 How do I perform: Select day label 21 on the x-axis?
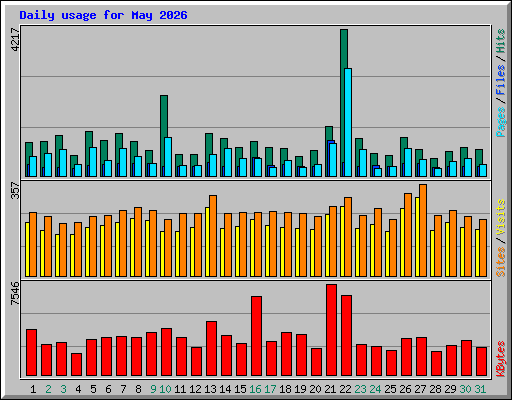(x=330, y=389)
